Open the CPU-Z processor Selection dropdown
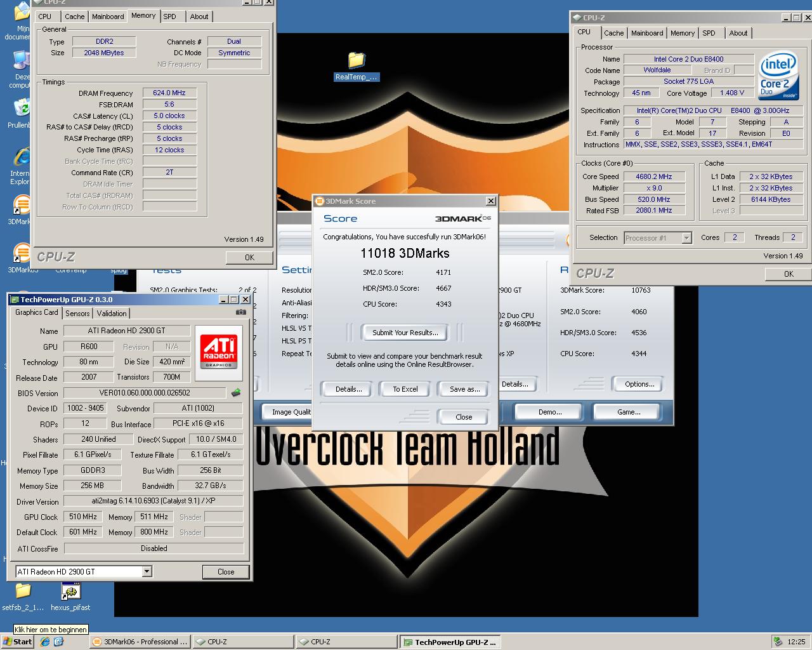Image resolution: width=812 pixels, height=650 pixels. (x=686, y=237)
